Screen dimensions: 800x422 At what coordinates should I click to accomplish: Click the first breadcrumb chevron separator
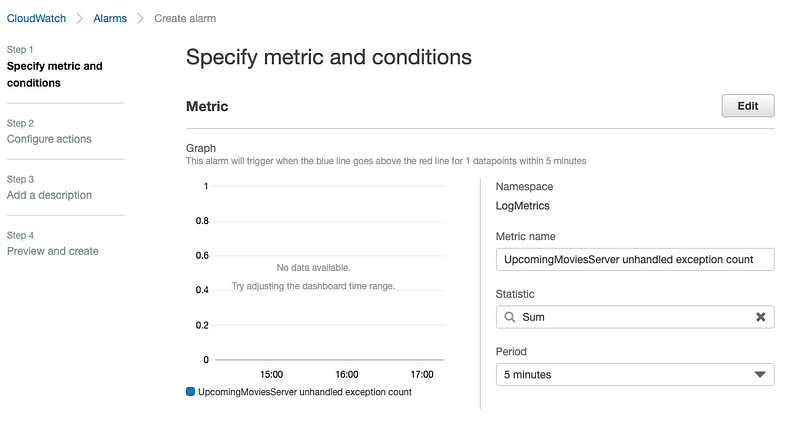pyautogui.click(x=78, y=18)
